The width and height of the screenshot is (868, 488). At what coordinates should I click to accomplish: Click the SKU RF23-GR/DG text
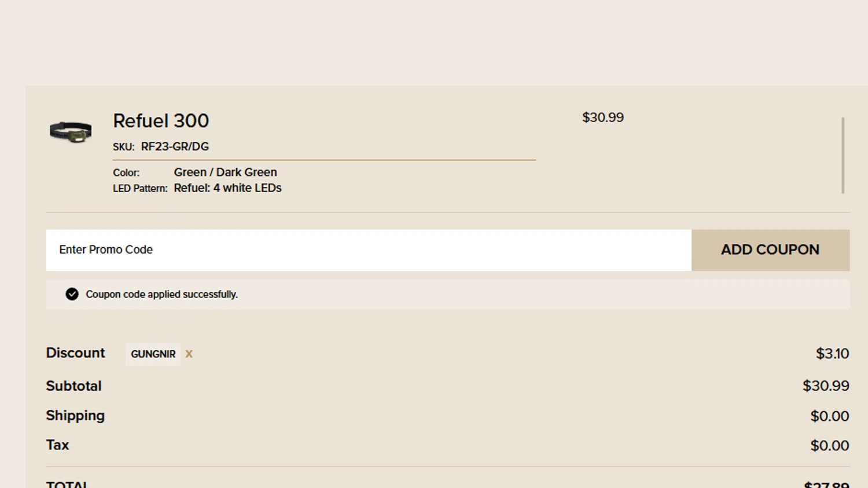point(174,147)
